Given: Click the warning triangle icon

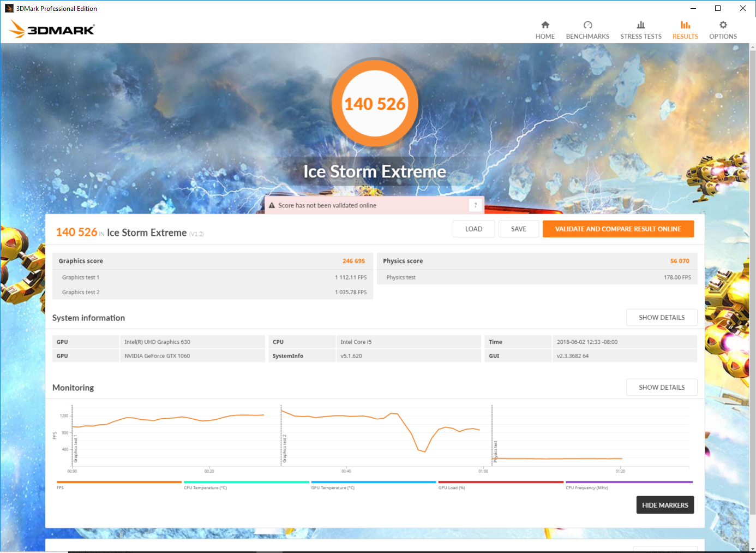Looking at the screenshot, I should point(272,205).
